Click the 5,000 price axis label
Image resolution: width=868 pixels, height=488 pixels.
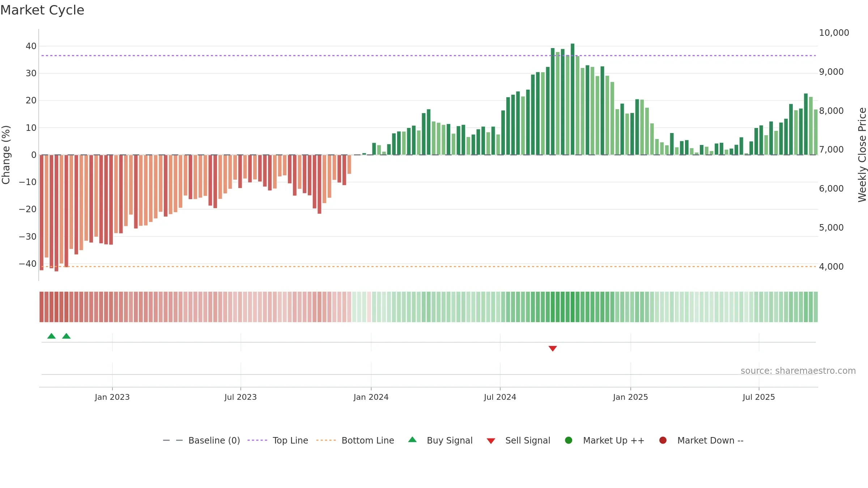point(831,228)
